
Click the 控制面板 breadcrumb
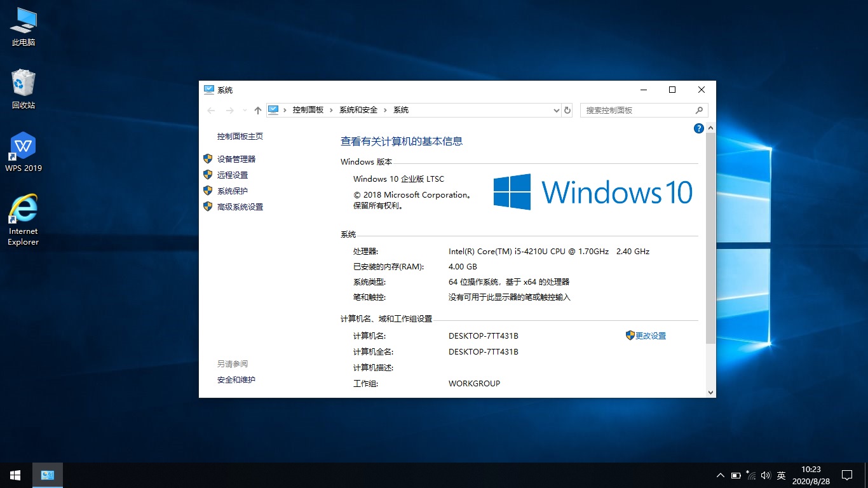[308, 110]
